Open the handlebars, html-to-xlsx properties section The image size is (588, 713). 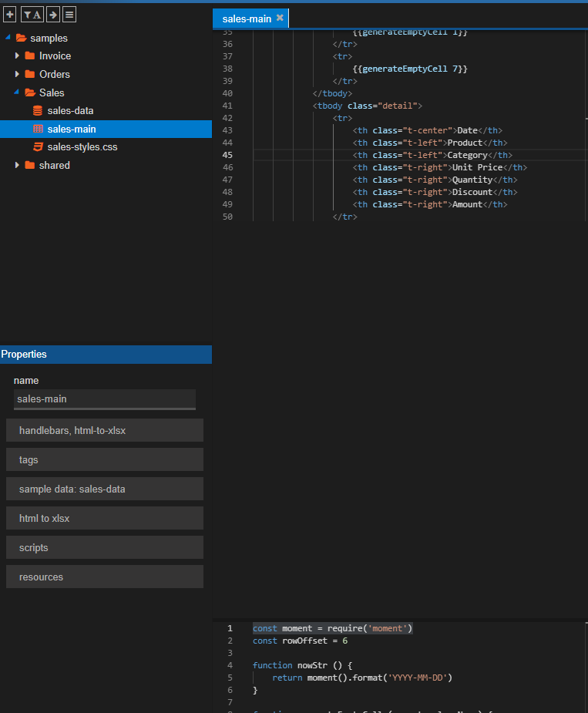point(104,430)
